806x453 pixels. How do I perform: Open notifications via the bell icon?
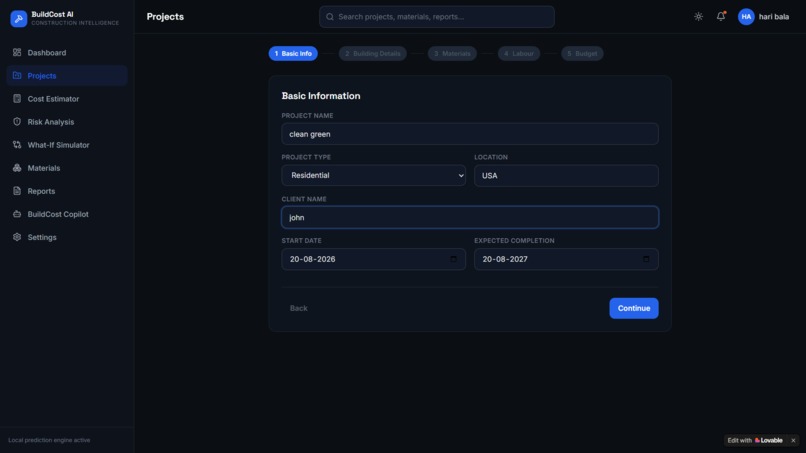(x=721, y=16)
